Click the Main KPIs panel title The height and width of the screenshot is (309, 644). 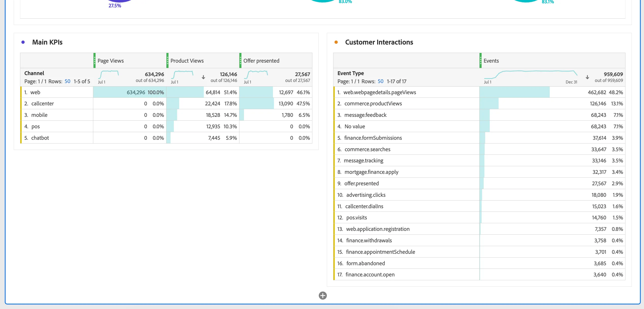coord(47,42)
